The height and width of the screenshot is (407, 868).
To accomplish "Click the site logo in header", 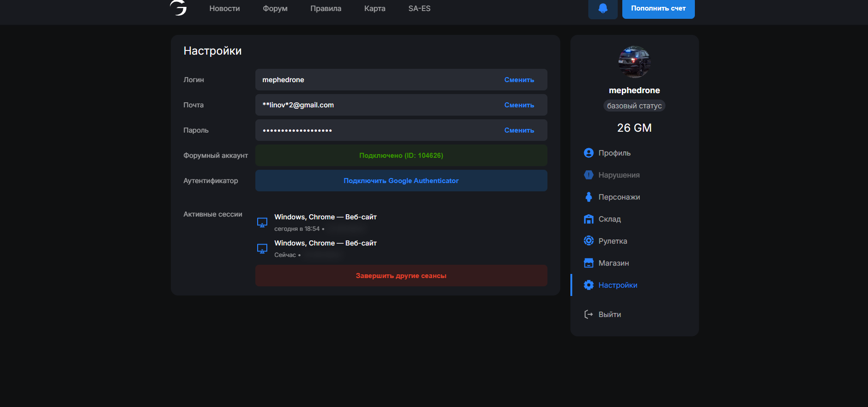I will point(179,8).
